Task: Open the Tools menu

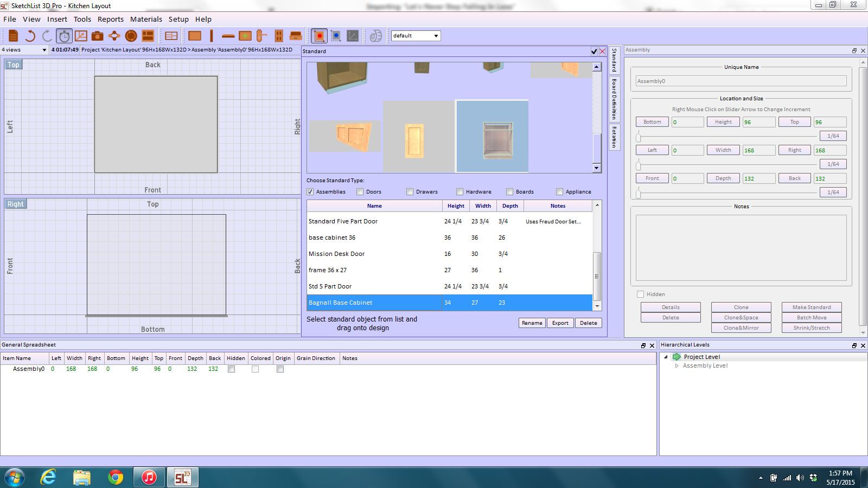Action: [82, 19]
